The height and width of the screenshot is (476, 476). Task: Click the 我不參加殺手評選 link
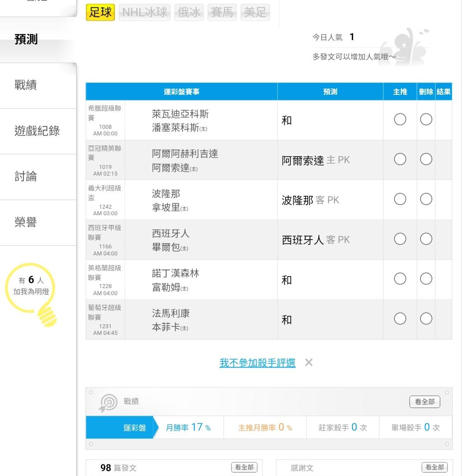point(257,363)
